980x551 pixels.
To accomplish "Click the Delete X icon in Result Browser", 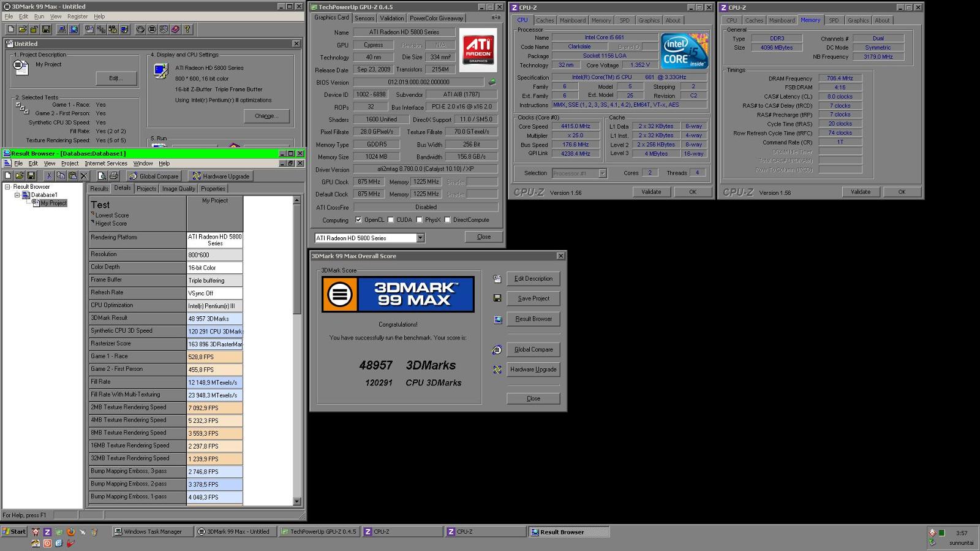I will [84, 176].
